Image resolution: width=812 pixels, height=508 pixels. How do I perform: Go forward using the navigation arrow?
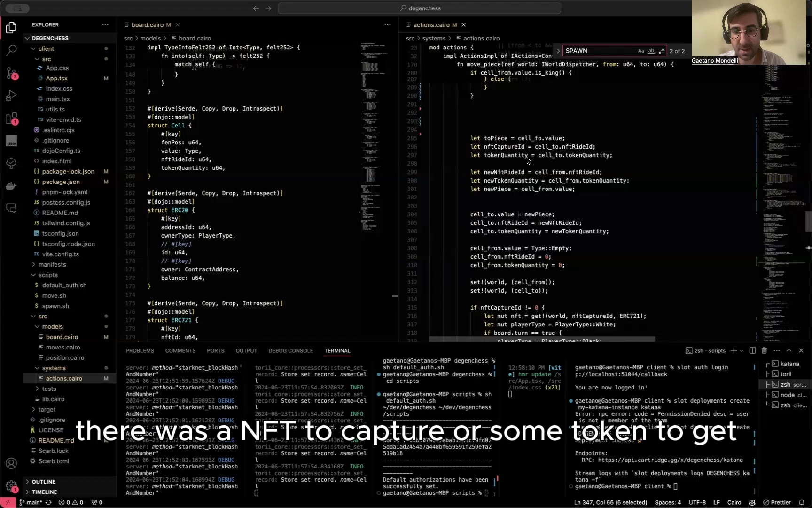click(268, 8)
